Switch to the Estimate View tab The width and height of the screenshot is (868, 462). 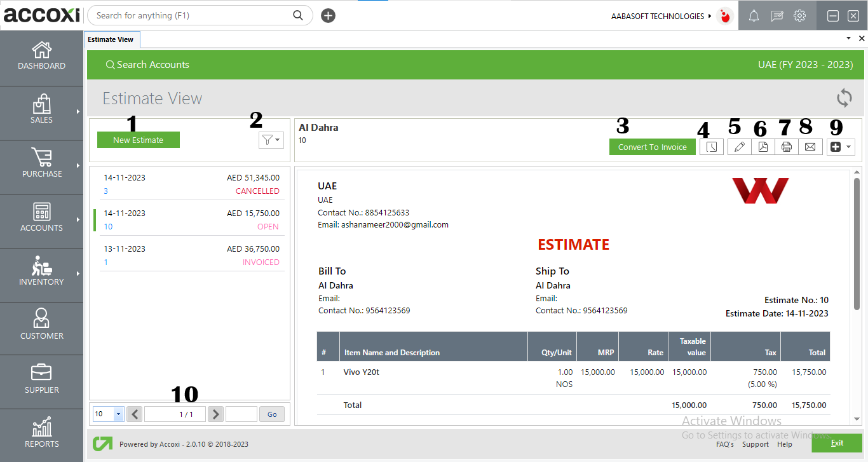click(112, 39)
